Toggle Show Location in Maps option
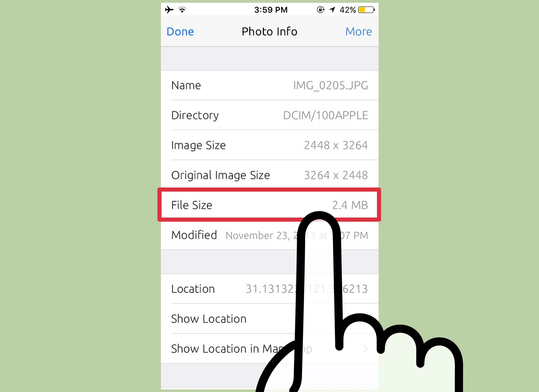The height and width of the screenshot is (392, 539). pos(269,349)
